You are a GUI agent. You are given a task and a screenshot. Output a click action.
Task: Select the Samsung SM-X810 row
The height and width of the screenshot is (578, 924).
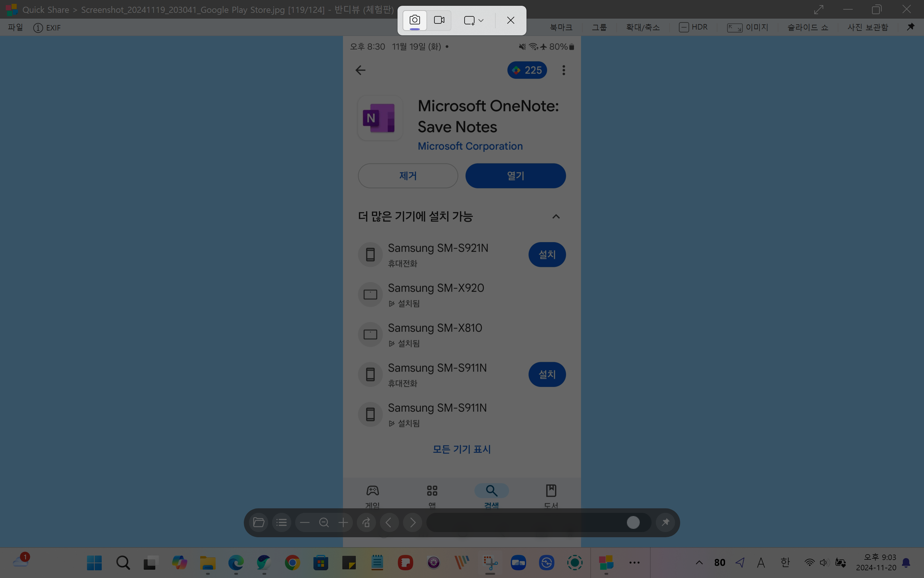coord(462,335)
